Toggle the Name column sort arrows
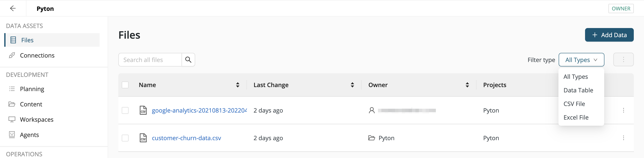Image resolution: width=644 pixels, height=158 pixels. pos(238,85)
